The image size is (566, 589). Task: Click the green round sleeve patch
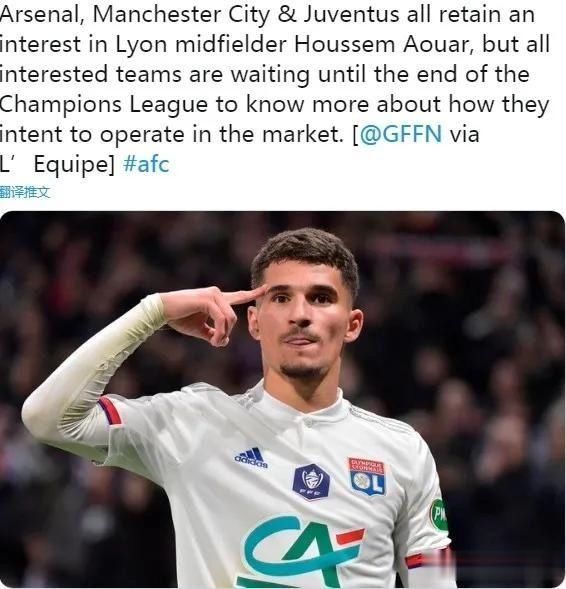438,515
